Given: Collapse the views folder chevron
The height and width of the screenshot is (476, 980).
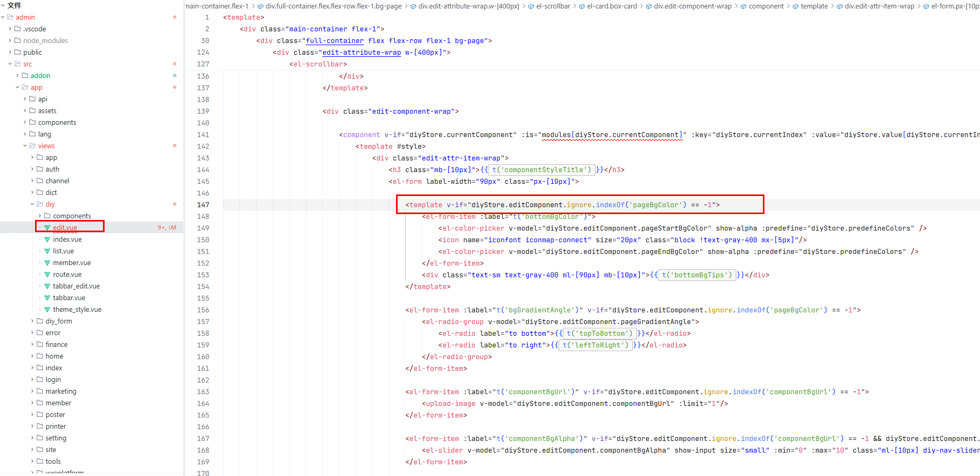Looking at the screenshot, I should coord(25,146).
